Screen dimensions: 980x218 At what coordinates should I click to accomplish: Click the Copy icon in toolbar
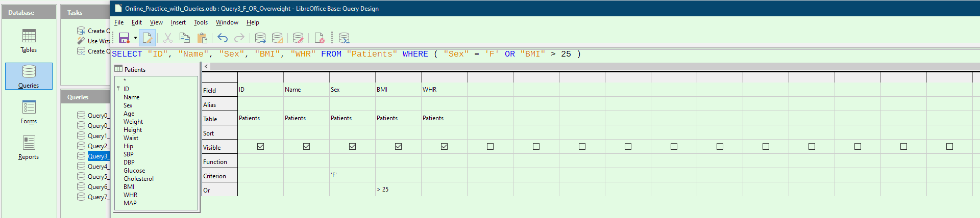tap(185, 38)
